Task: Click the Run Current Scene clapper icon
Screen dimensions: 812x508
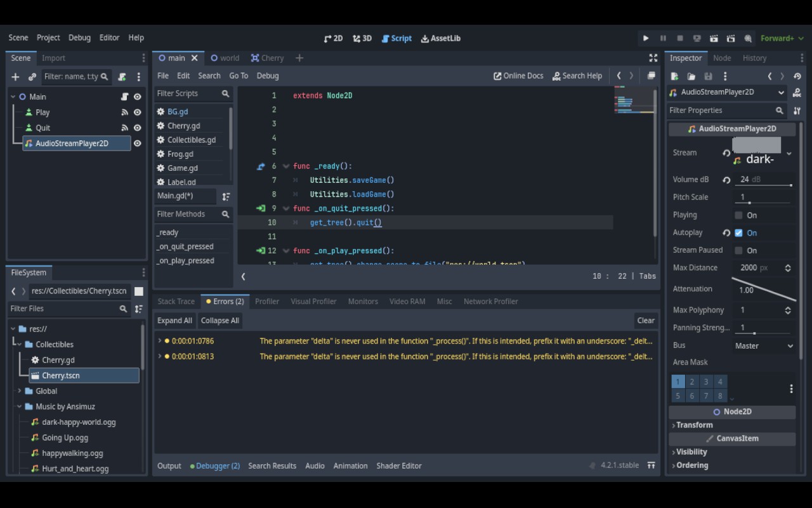Action: point(714,38)
